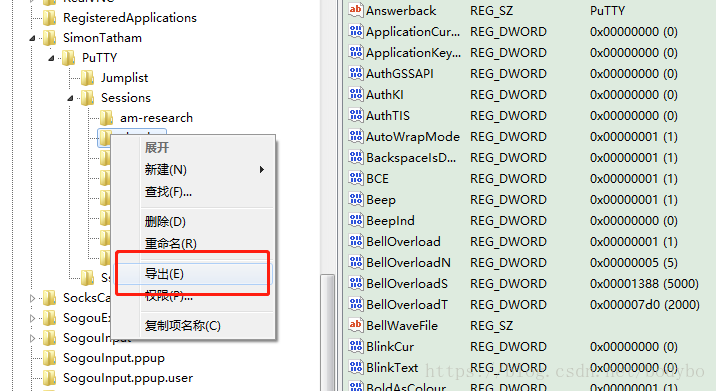Click the BlinkText DWORD value icon

[x=356, y=367]
